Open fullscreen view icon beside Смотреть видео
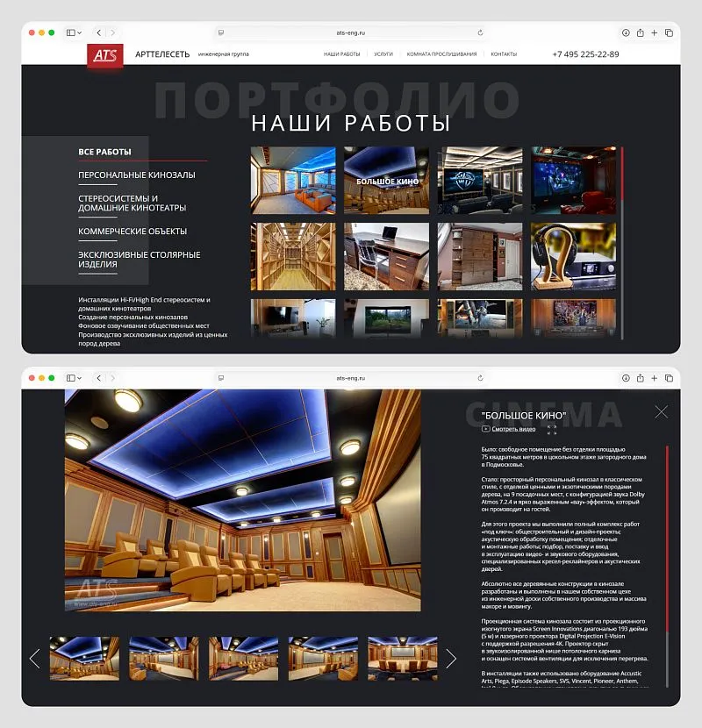Screen dimensions: 702x728 (x=551, y=430)
